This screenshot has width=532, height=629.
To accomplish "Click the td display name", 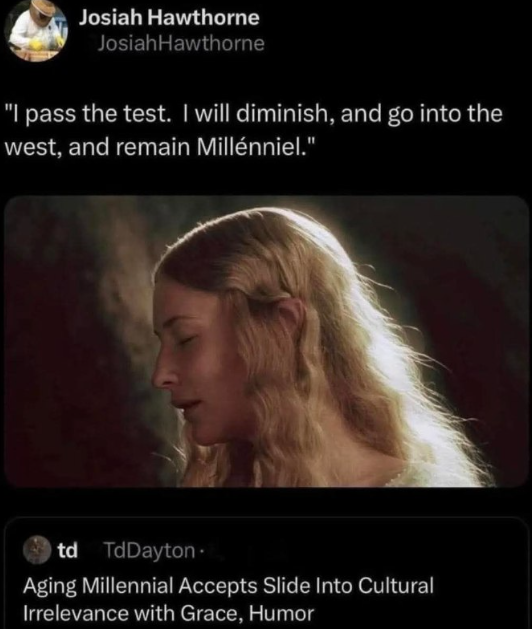I will (x=67, y=551).
